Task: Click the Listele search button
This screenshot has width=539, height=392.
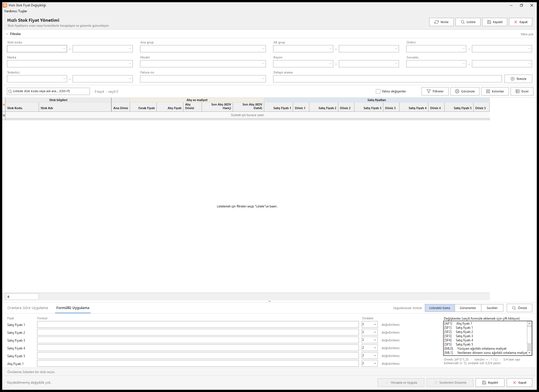Action: point(468,22)
